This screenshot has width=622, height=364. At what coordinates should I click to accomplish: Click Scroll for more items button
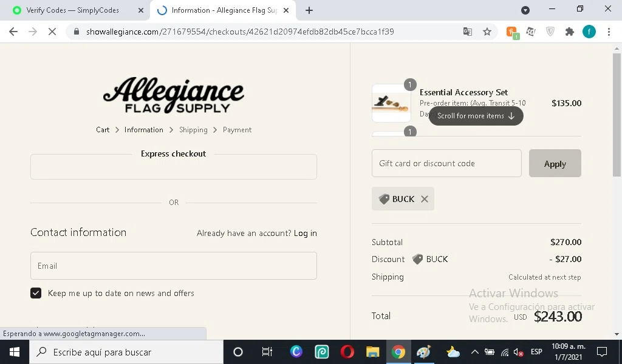pos(476,116)
